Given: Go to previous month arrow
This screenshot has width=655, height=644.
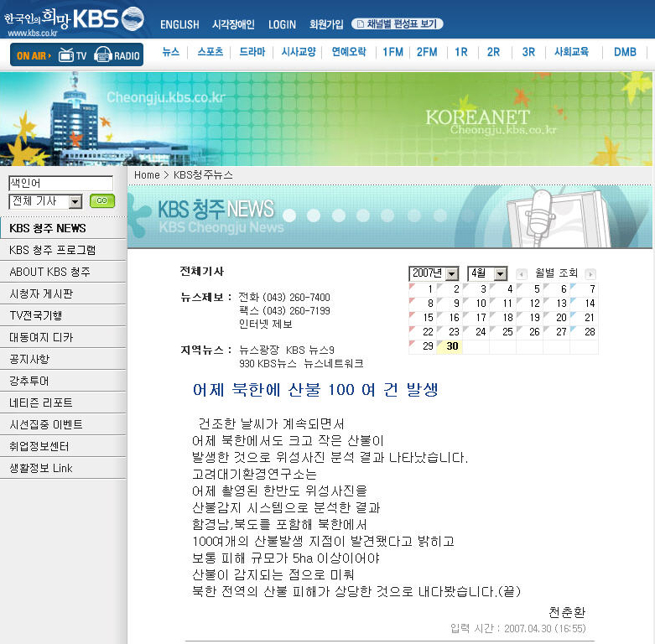Looking at the screenshot, I should pos(521,274).
